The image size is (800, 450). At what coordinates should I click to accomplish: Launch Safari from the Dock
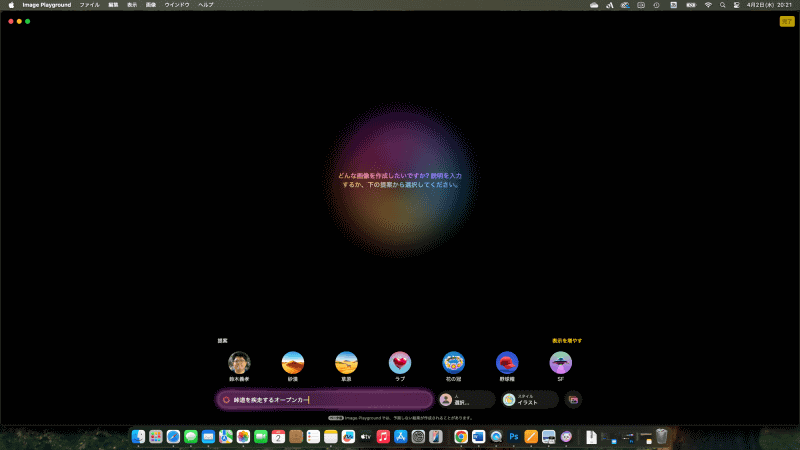point(173,437)
